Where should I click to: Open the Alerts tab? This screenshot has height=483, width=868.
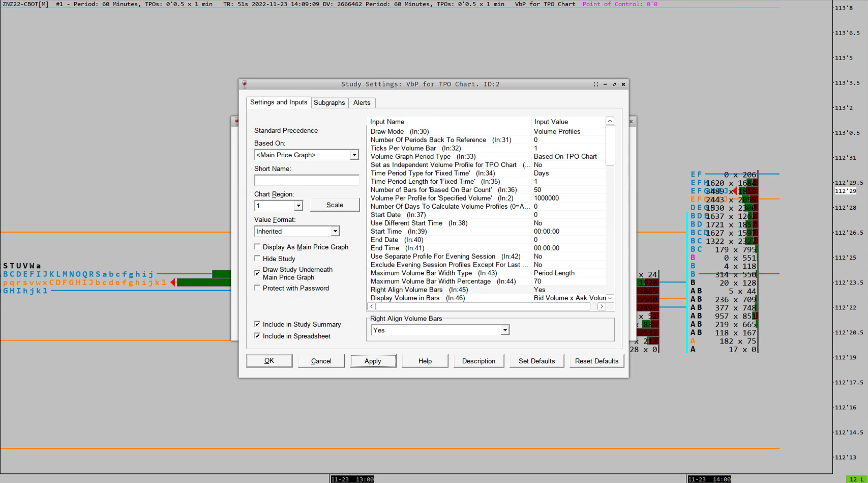pyautogui.click(x=362, y=103)
